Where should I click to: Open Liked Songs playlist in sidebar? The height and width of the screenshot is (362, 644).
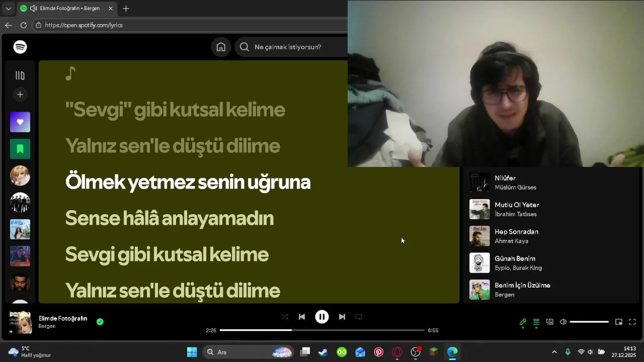click(20, 122)
